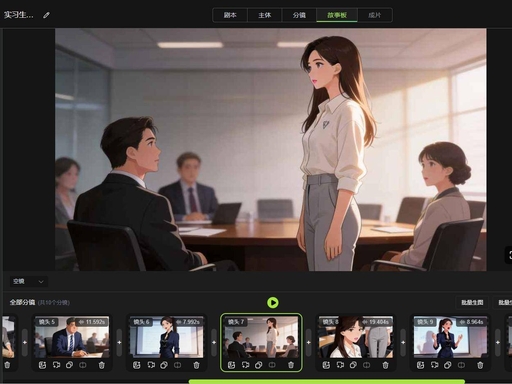Click the video generate icon under 镜头 8
The height and width of the screenshot is (384, 512).
(x=340, y=365)
